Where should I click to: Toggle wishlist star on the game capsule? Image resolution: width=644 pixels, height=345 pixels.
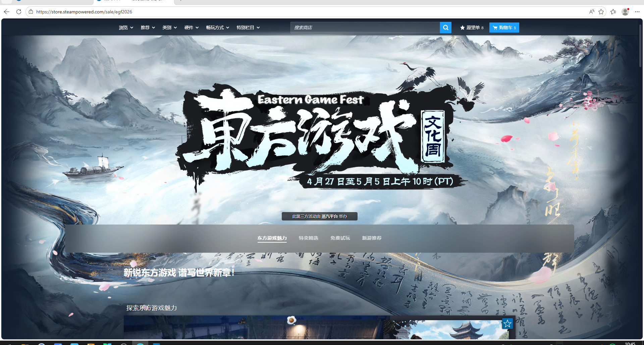(507, 324)
